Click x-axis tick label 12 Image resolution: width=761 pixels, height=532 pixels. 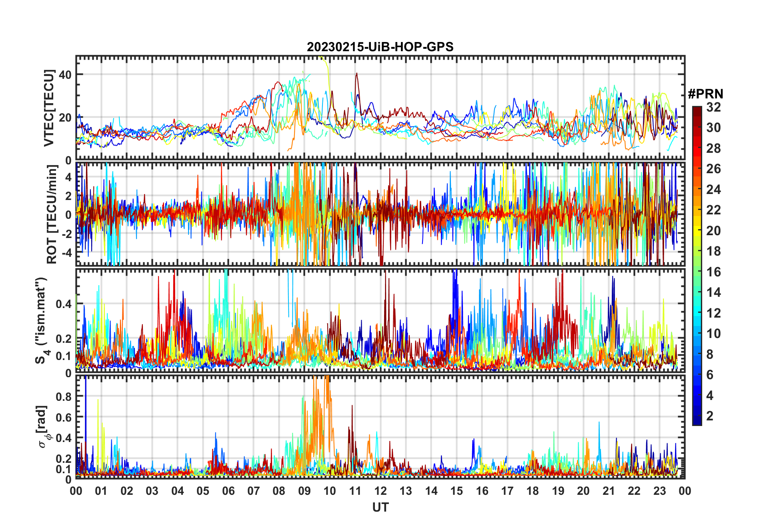pyautogui.click(x=380, y=491)
